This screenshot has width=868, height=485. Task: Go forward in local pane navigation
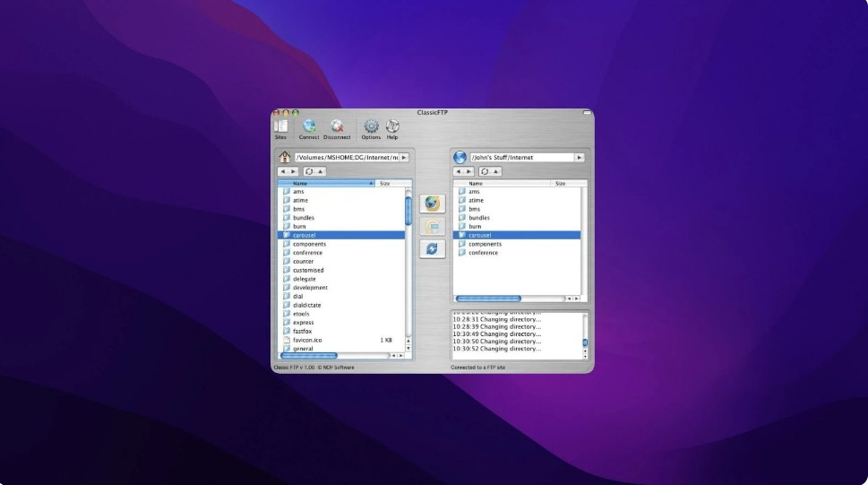click(x=294, y=172)
